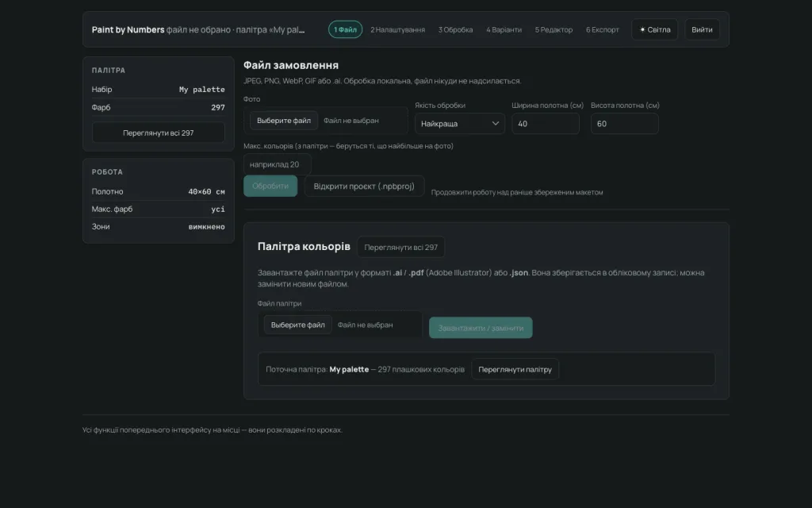812x508 pixels.
Task: Open step 6 Експорт
Action: (603, 29)
